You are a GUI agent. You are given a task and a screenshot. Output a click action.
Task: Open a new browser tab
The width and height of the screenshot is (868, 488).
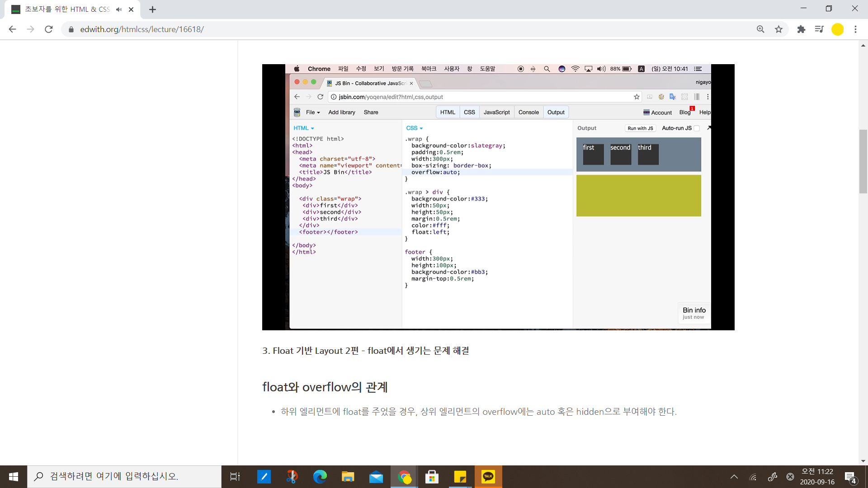152,9
